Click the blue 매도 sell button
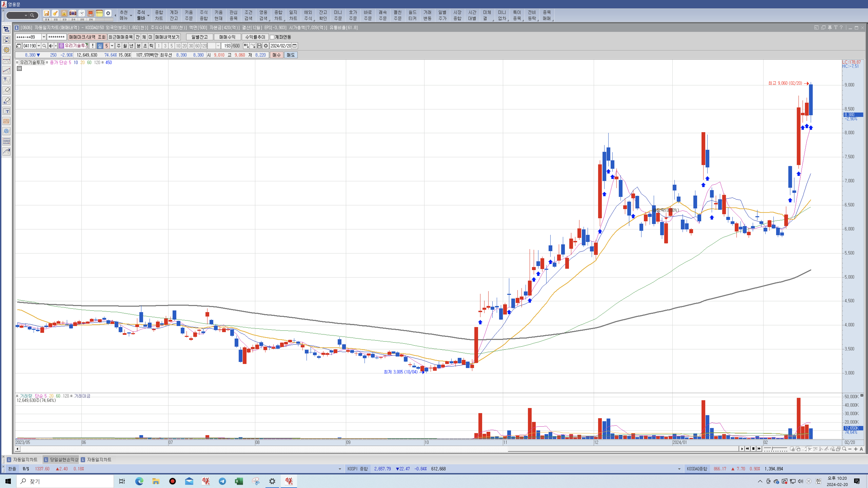The image size is (868, 488). coord(291,55)
